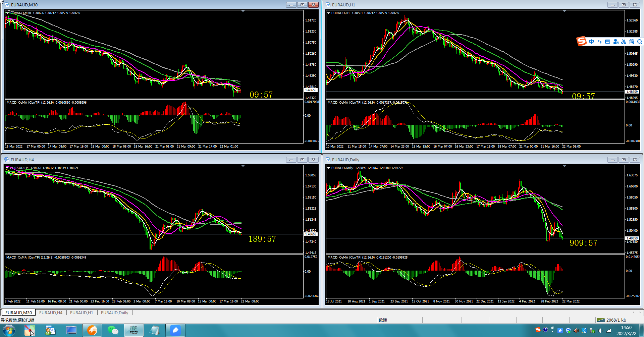644x337 pixels.
Task: Open the colorful map app in taskbar
Action: click(30, 330)
